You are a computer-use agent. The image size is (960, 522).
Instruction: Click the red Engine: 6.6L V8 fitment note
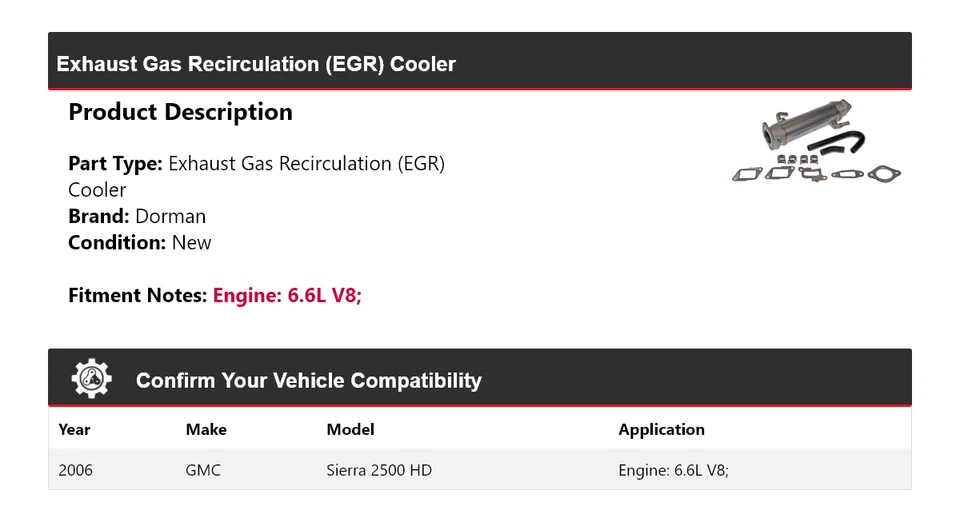pyautogui.click(x=287, y=296)
